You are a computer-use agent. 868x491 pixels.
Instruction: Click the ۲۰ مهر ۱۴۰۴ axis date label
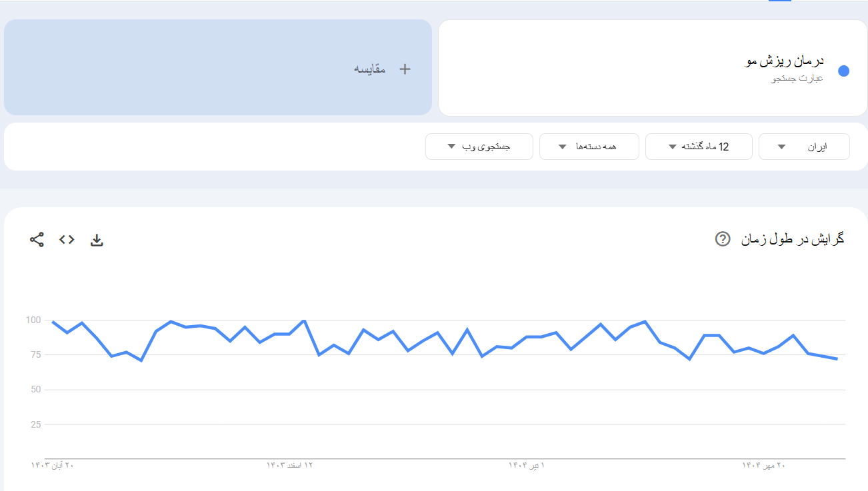(763, 465)
